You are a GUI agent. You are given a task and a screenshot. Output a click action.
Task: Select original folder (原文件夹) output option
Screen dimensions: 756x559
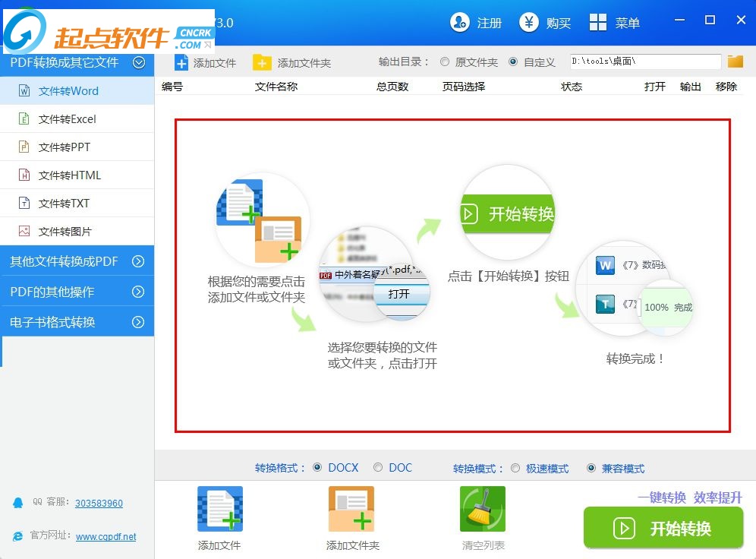click(x=445, y=62)
